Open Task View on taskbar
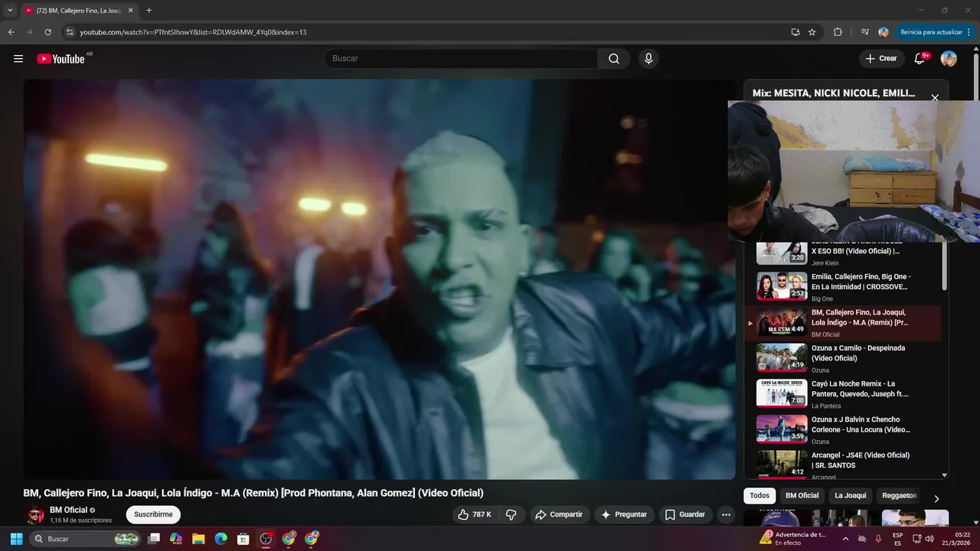980x551 pixels. [x=154, y=539]
